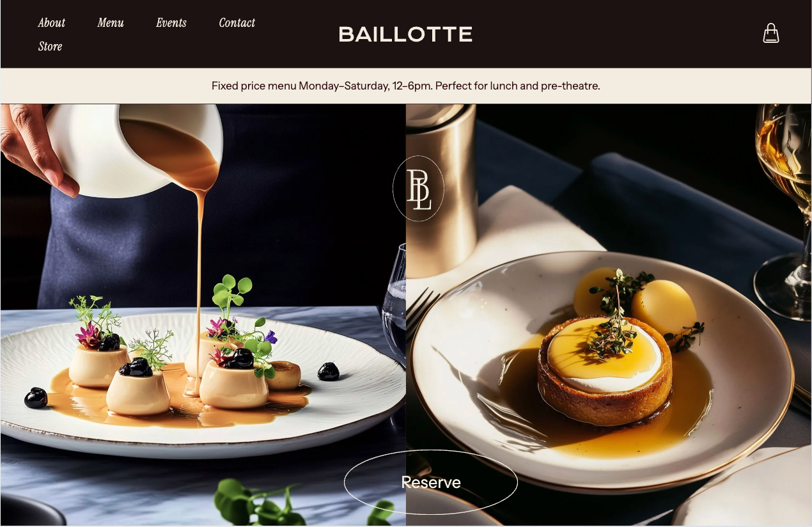The width and height of the screenshot is (812, 527).
Task: Click the wine glass in right photo
Action: click(x=783, y=211)
